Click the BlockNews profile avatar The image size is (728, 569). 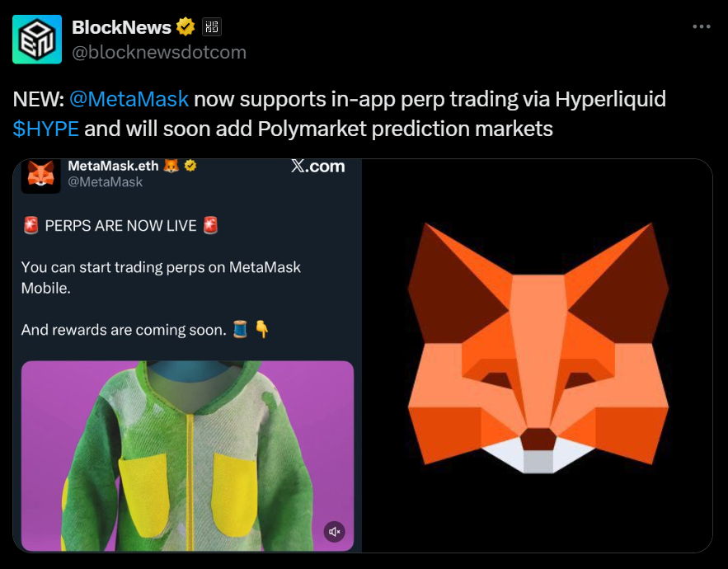[x=37, y=40]
